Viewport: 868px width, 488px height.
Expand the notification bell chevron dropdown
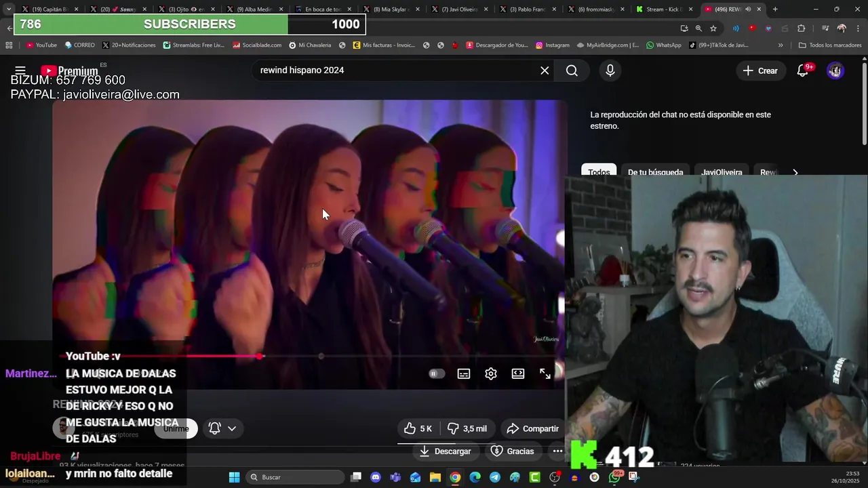[232, 428]
